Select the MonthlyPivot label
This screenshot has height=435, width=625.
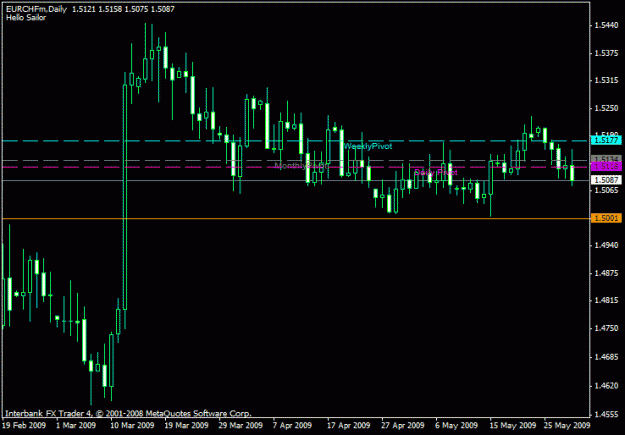click(302, 165)
